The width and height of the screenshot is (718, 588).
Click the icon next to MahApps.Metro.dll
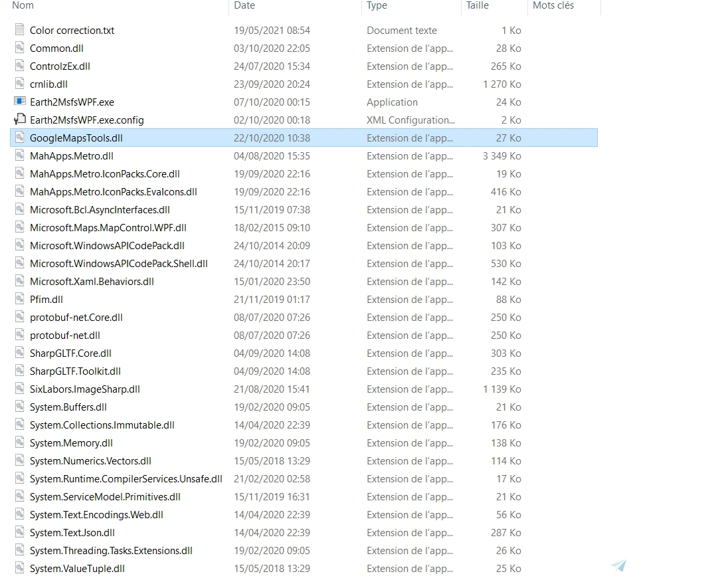[18, 155]
